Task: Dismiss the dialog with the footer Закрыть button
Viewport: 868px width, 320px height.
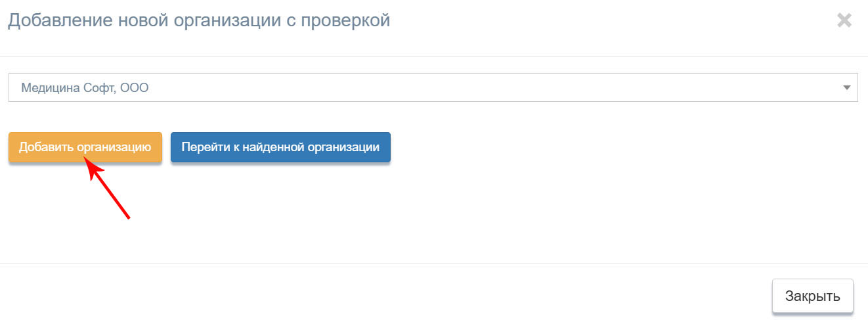Action: point(813,296)
